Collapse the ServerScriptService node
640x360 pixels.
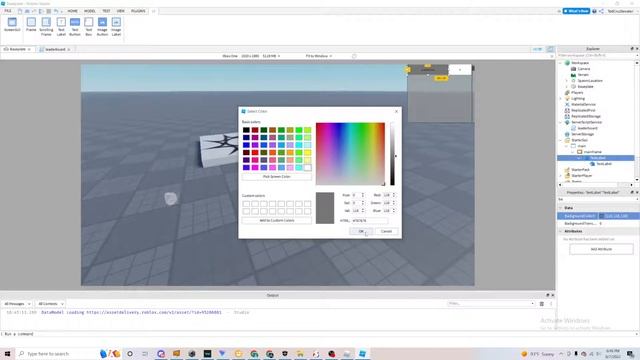click(560, 122)
